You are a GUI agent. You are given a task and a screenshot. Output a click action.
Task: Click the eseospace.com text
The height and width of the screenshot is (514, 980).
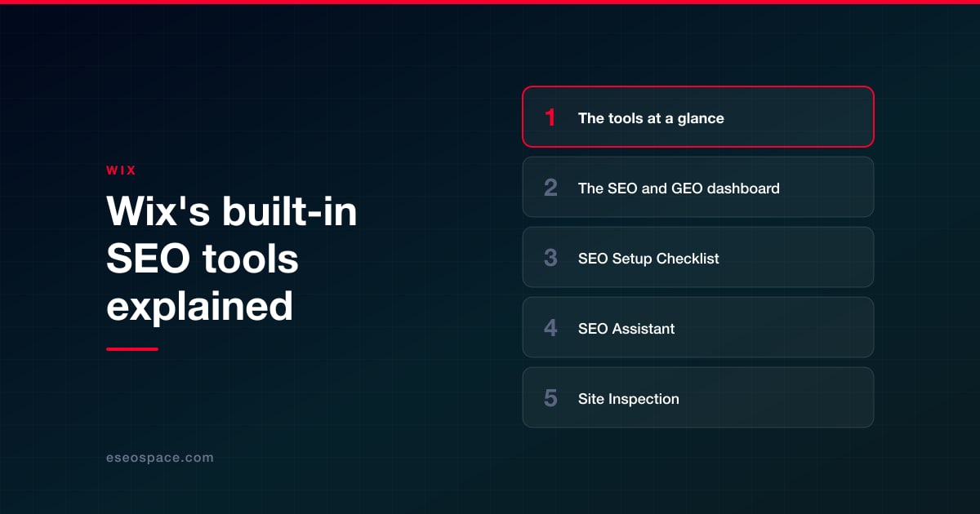(x=160, y=458)
